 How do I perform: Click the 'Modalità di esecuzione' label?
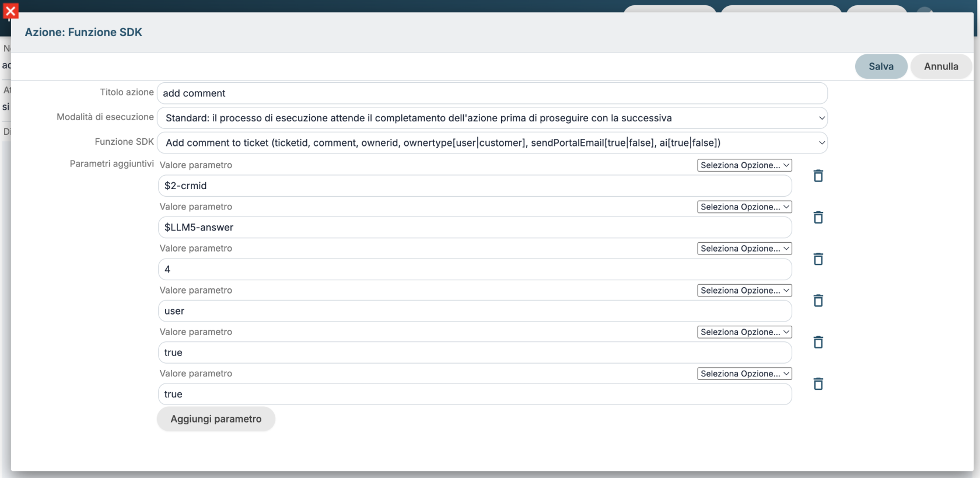105,117
